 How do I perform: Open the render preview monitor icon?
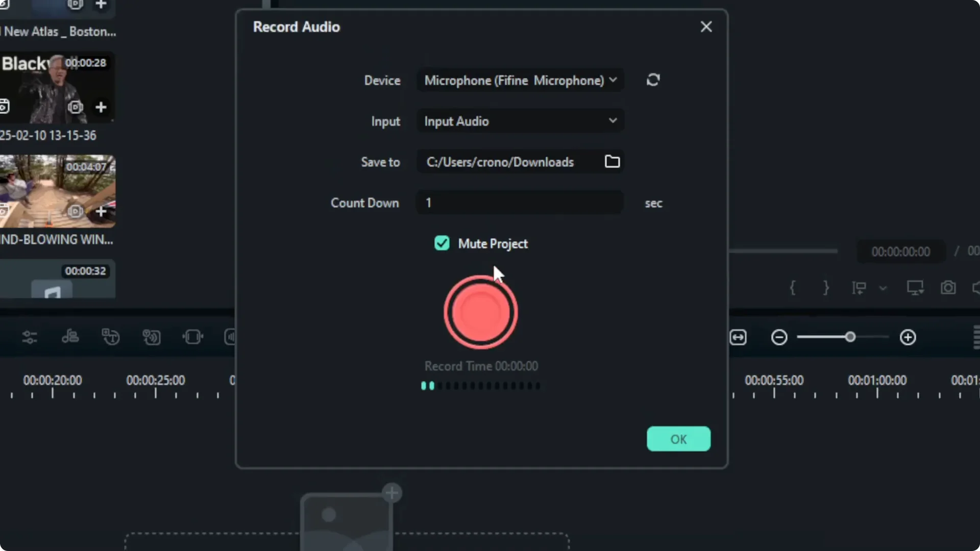coord(914,287)
